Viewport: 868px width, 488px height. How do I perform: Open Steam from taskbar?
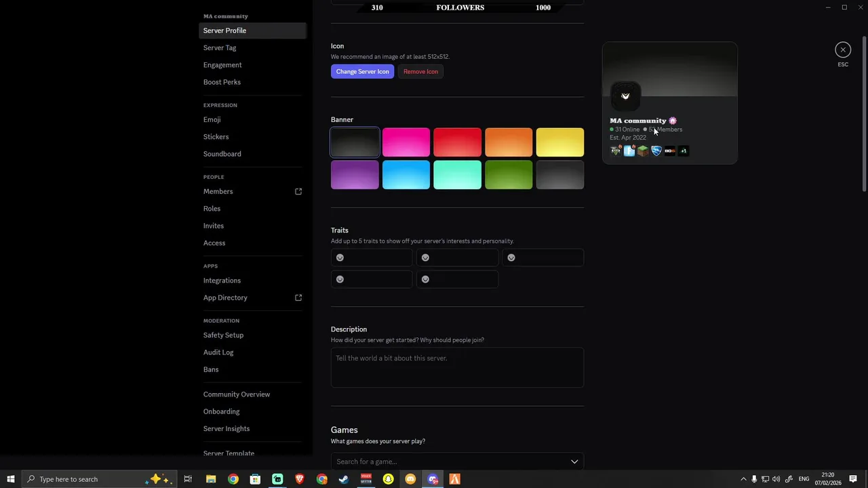click(x=344, y=479)
